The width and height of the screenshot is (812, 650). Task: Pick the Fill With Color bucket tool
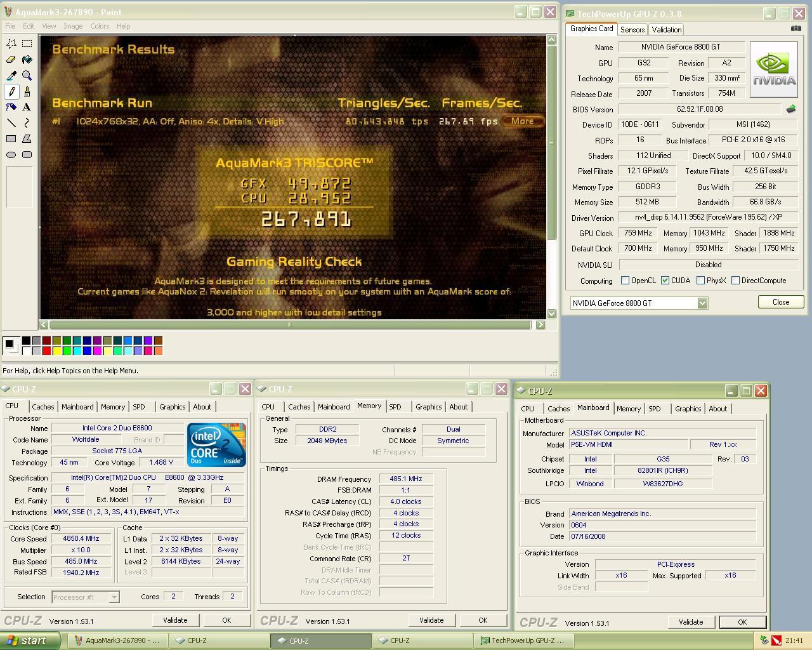tap(27, 60)
